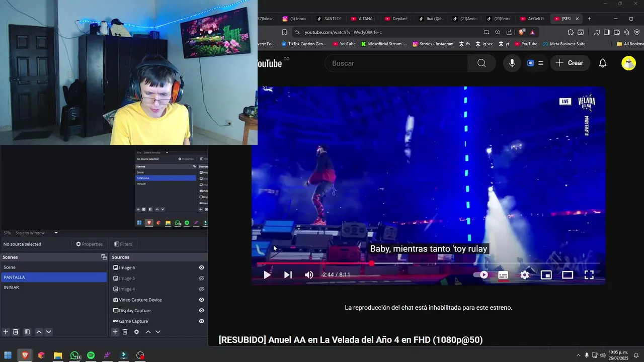Open the Crear button
This screenshot has width=644, height=362.
(x=570, y=63)
